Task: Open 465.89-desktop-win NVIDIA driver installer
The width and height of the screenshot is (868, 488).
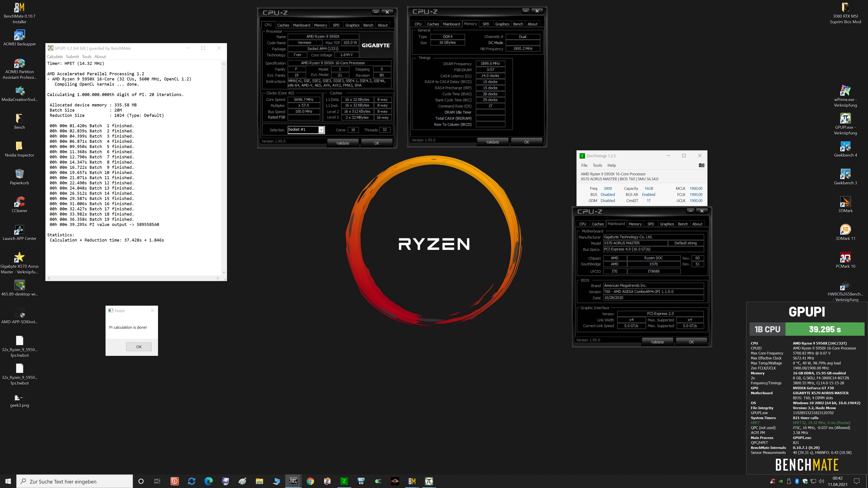Action: tap(19, 288)
